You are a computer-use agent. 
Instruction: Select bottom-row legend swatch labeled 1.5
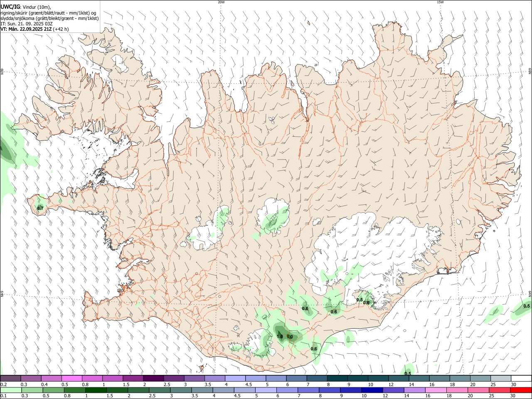click(x=117, y=390)
